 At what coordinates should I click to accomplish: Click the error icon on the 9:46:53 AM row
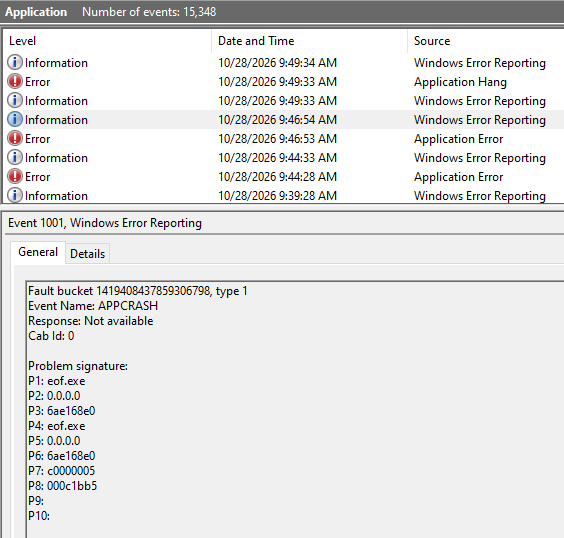coord(15,138)
